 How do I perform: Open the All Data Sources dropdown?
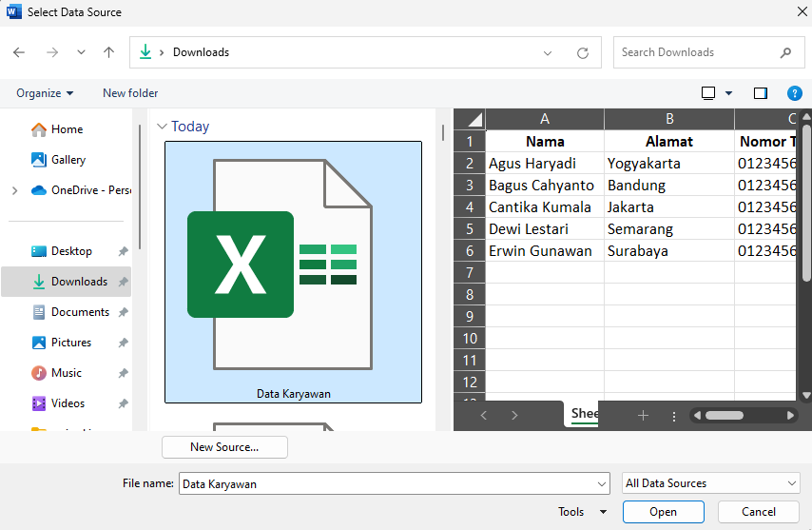(x=710, y=483)
